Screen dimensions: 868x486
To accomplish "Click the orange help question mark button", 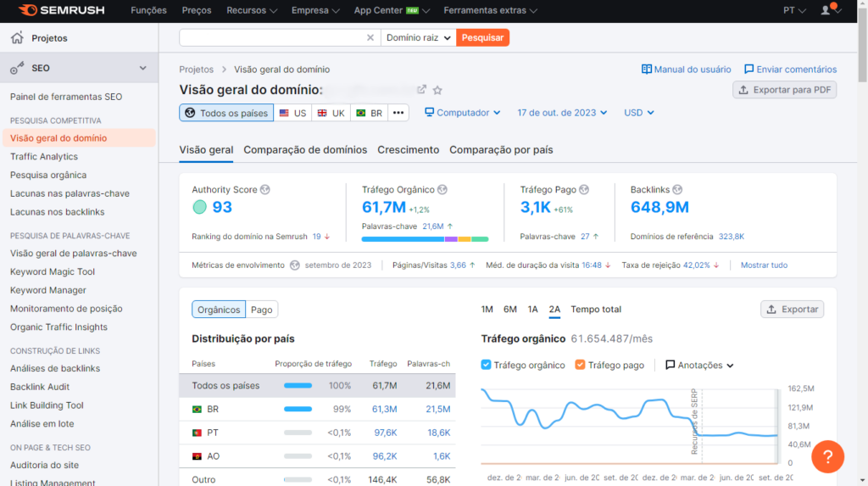I will point(827,456).
